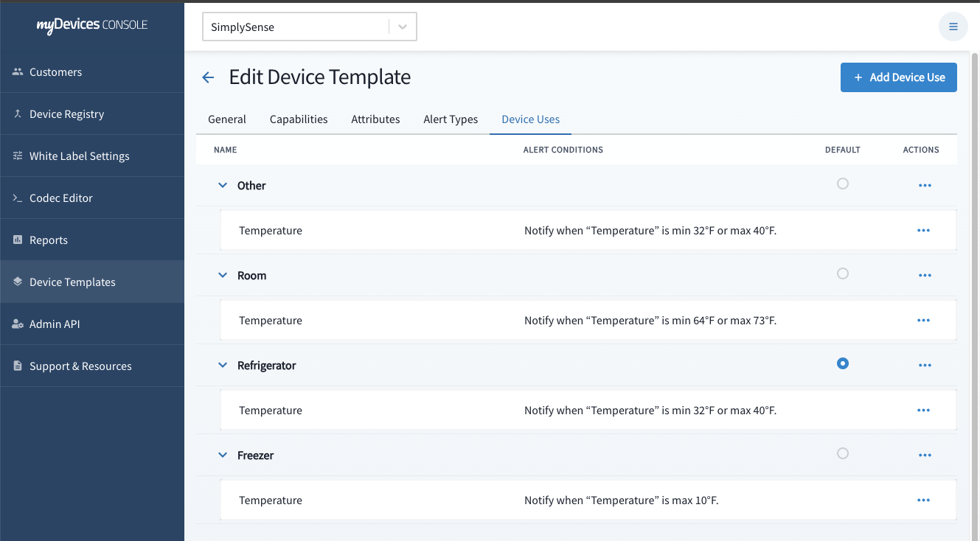The height and width of the screenshot is (541, 980).
Task: Set Other as the default device use
Action: [842, 184]
